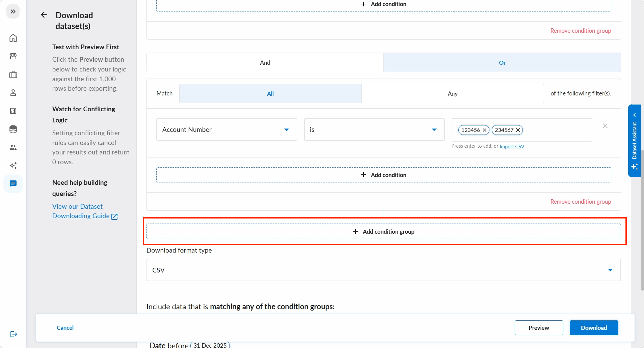The height and width of the screenshot is (348, 644).
Task: Set Match to All filters
Action: coord(270,93)
